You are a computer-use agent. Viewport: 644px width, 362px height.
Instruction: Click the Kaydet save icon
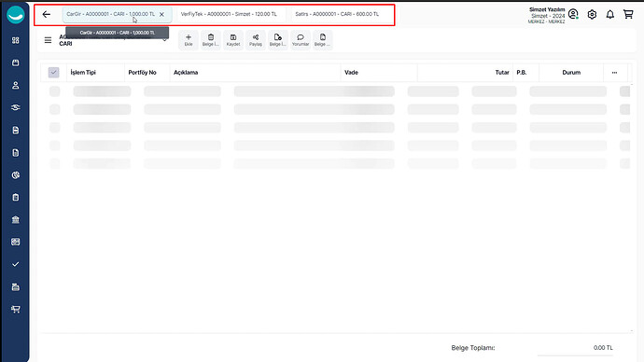233,40
